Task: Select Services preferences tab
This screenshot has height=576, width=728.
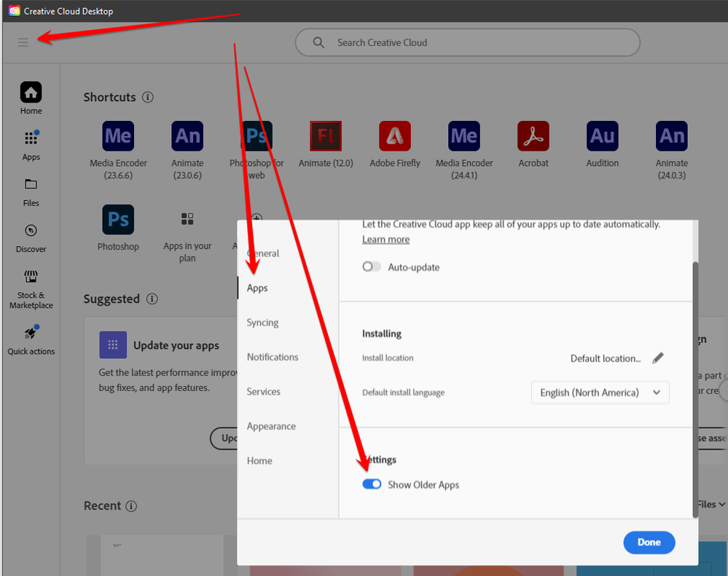Action: [x=263, y=392]
